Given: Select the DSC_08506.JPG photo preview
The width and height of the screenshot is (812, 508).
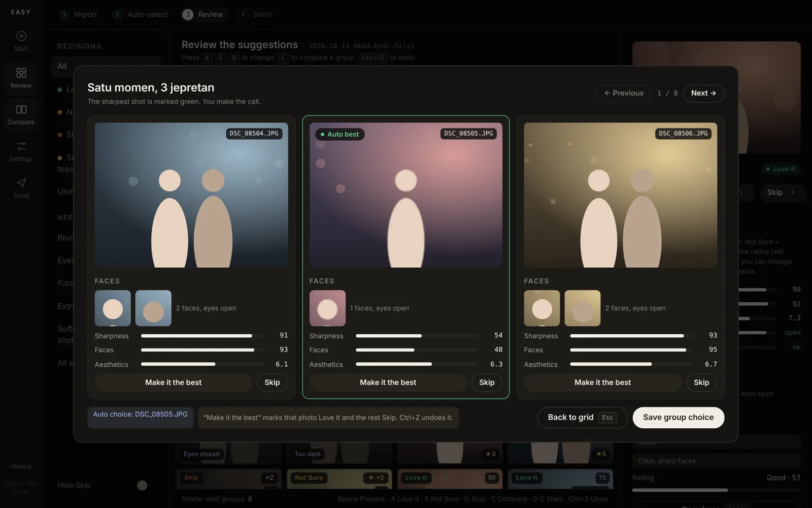Looking at the screenshot, I should click(621, 195).
